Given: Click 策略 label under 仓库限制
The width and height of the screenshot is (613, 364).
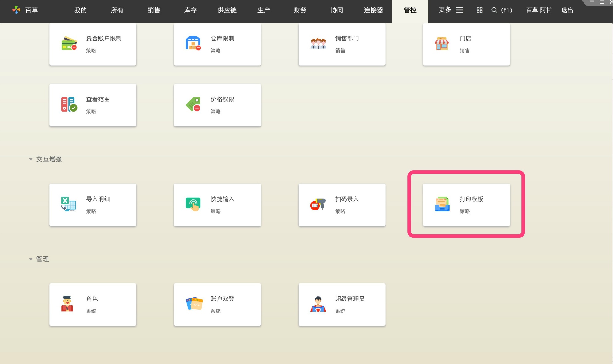Looking at the screenshot, I should [x=215, y=51].
